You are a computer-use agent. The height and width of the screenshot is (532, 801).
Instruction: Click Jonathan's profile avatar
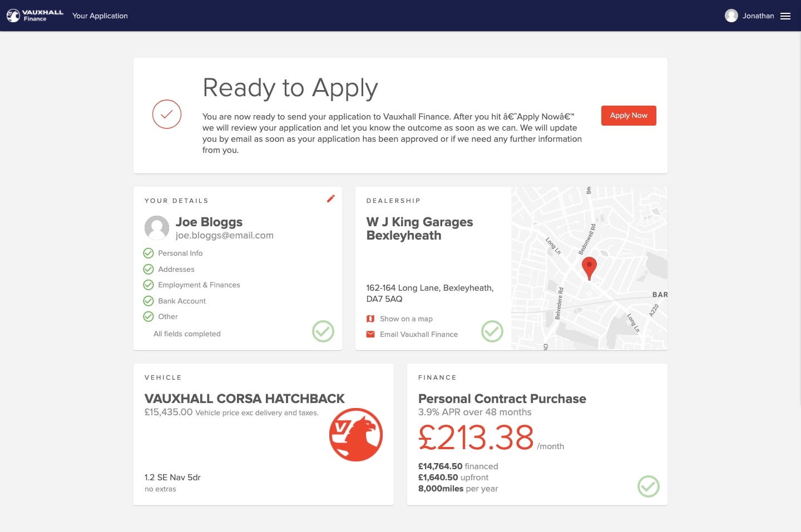pyautogui.click(x=731, y=16)
